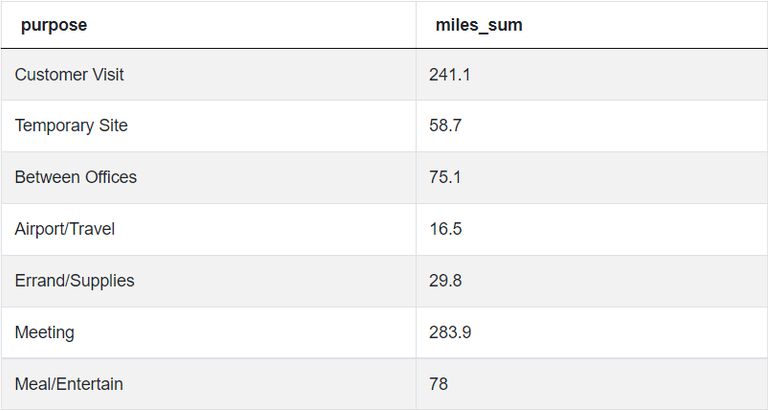Click the Airport/Travel row label
This screenshot has height=411, width=768.
[65, 229]
